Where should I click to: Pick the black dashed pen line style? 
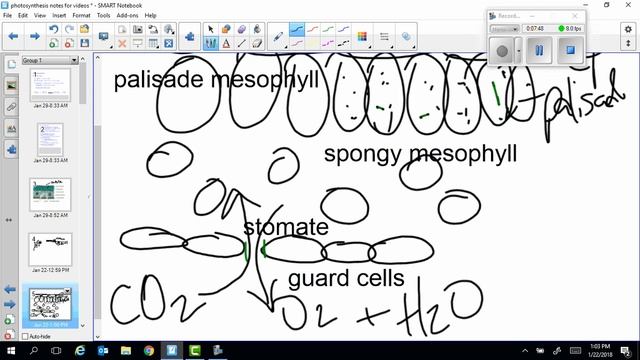(x=344, y=43)
